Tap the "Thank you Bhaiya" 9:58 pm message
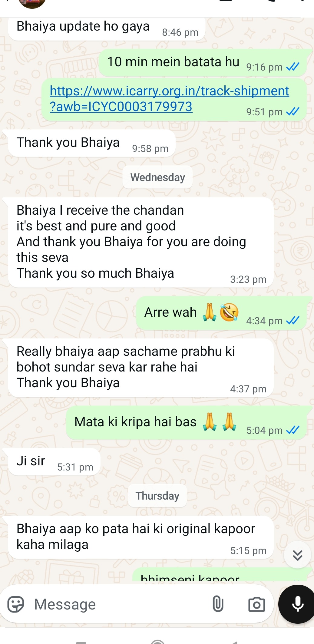The height and width of the screenshot is (644, 314). (x=92, y=143)
